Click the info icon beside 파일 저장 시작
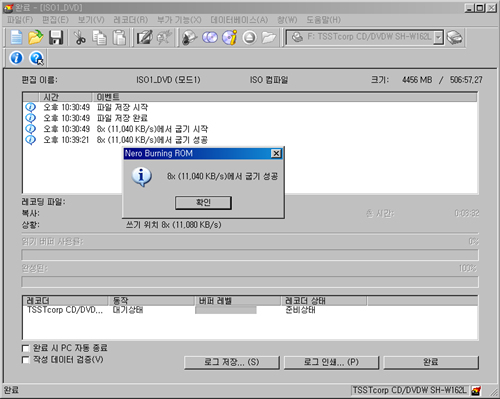 click(x=30, y=107)
